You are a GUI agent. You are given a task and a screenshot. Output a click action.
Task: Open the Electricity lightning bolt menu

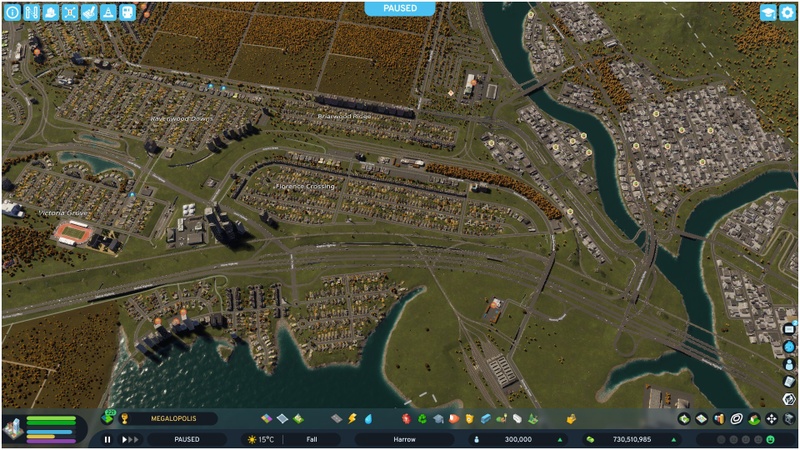pyautogui.click(x=352, y=419)
